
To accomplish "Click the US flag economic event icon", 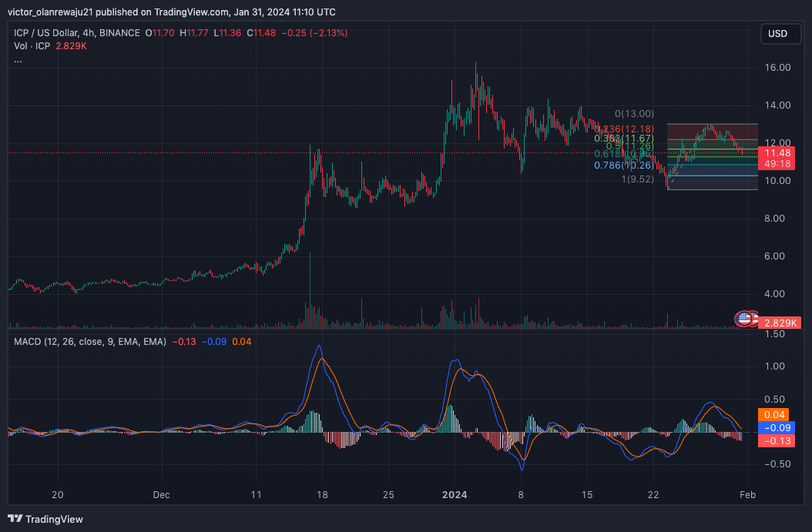I will [743, 319].
